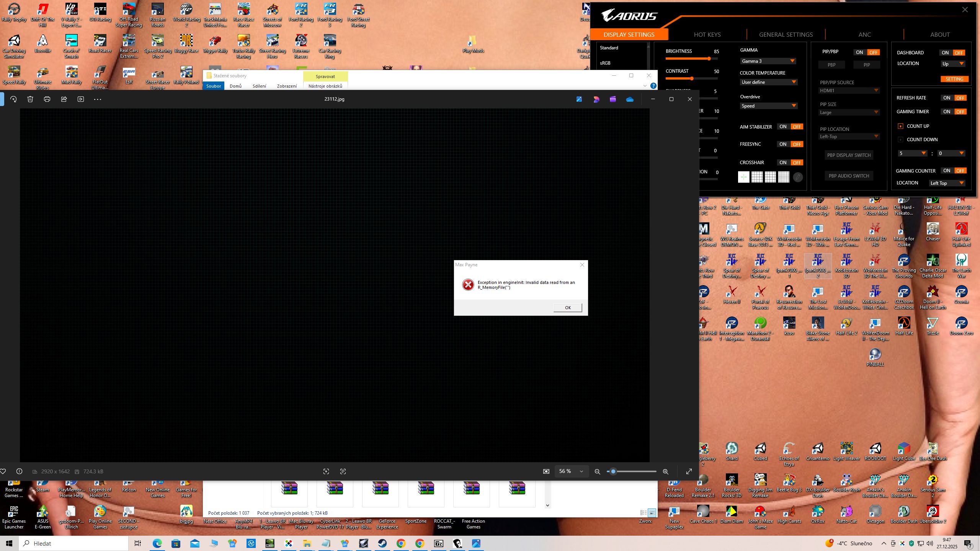Open the 56 % zoom level dropdown
Screen dimensions: 980x551
pos(571,471)
